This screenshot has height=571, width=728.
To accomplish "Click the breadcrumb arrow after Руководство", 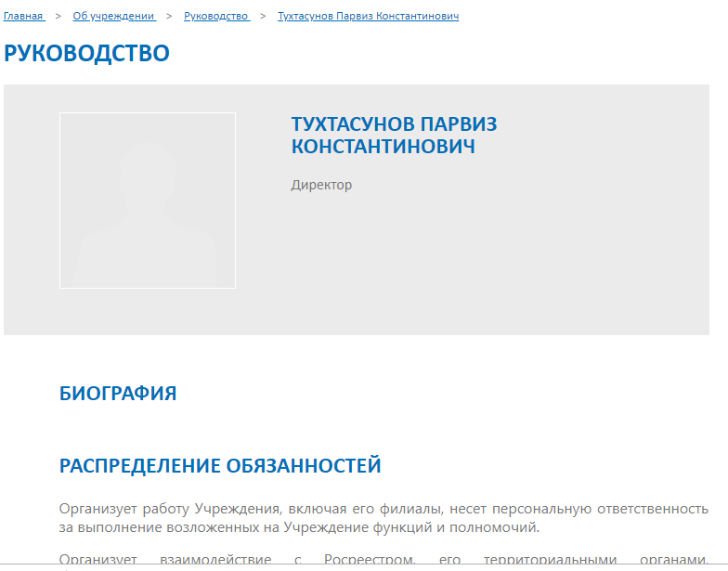I will tap(263, 16).
